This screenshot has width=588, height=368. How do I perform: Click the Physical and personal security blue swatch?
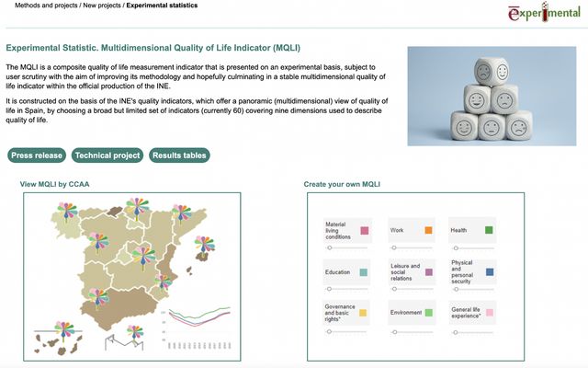[490, 272]
